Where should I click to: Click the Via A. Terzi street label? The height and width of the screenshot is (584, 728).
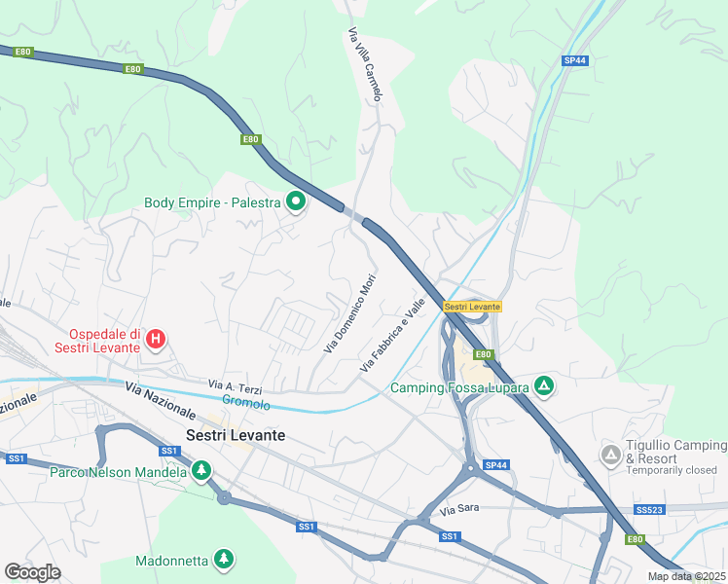(235, 386)
